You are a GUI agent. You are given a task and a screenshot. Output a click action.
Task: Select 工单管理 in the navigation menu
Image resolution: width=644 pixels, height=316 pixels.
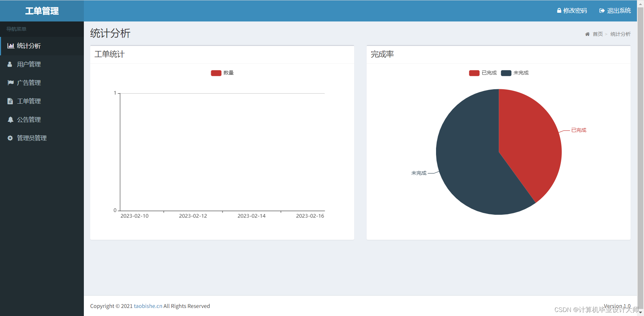[x=42, y=101]
